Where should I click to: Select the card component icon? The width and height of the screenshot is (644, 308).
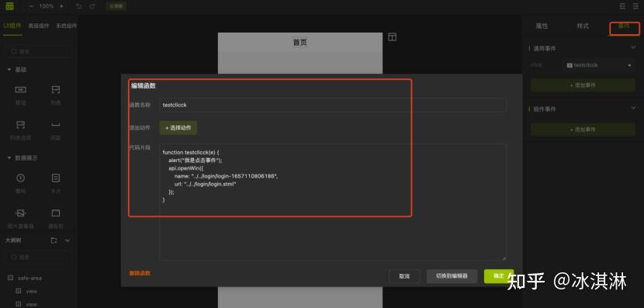point(55,178)
